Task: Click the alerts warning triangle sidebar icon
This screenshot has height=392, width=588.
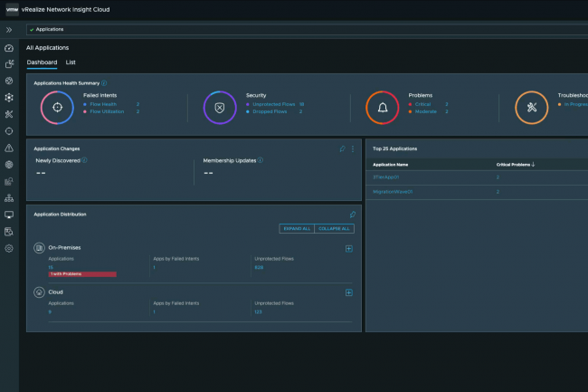Action: point(9,148)
